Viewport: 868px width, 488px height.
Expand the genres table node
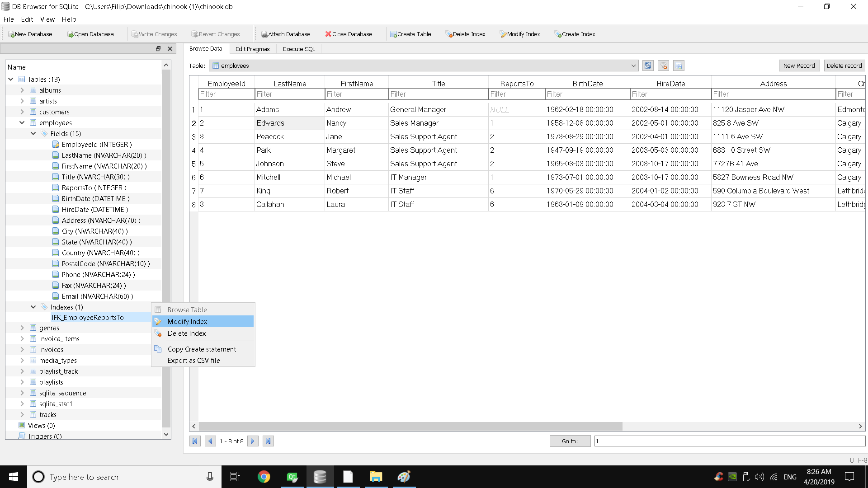click(x=22, y=328)
